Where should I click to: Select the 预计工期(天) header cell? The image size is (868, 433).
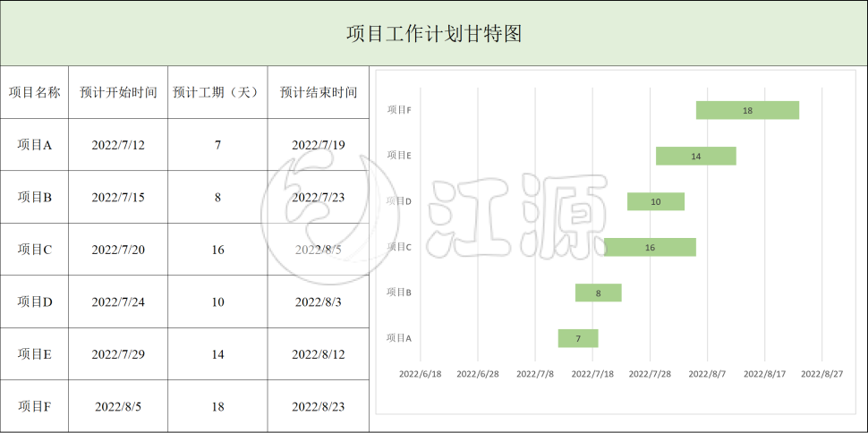217,92
